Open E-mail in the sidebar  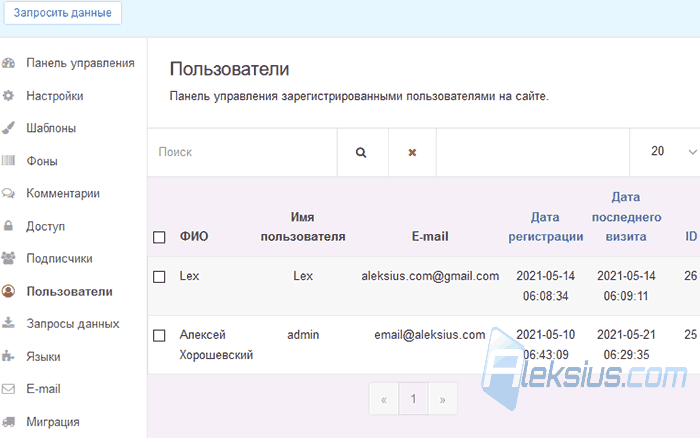[43, 389]
